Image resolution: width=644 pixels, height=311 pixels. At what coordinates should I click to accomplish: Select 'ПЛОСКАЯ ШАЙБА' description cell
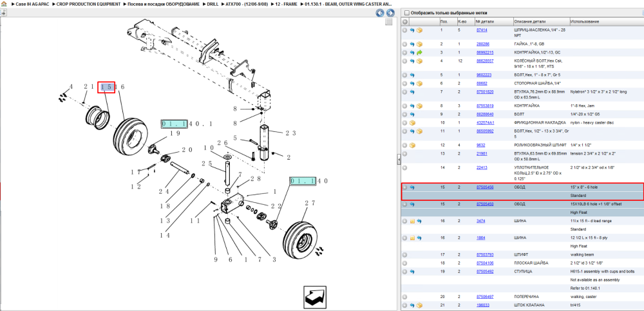pos(530,263)
